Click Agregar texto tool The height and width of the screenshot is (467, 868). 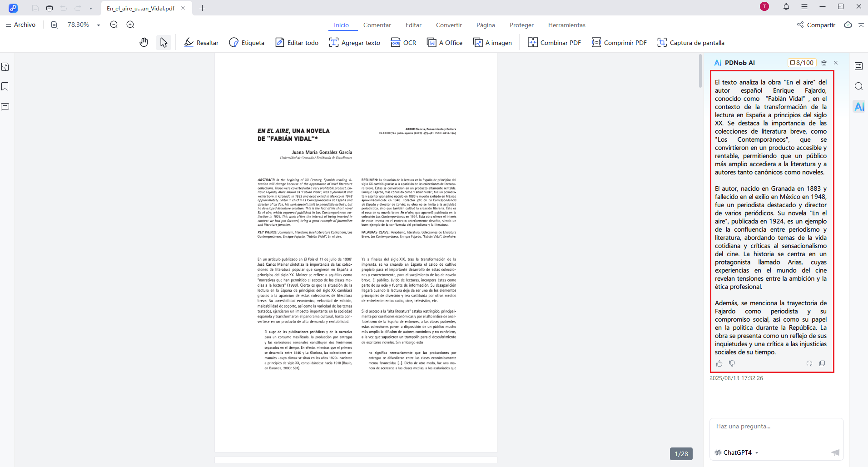click(x=355, y=43)
